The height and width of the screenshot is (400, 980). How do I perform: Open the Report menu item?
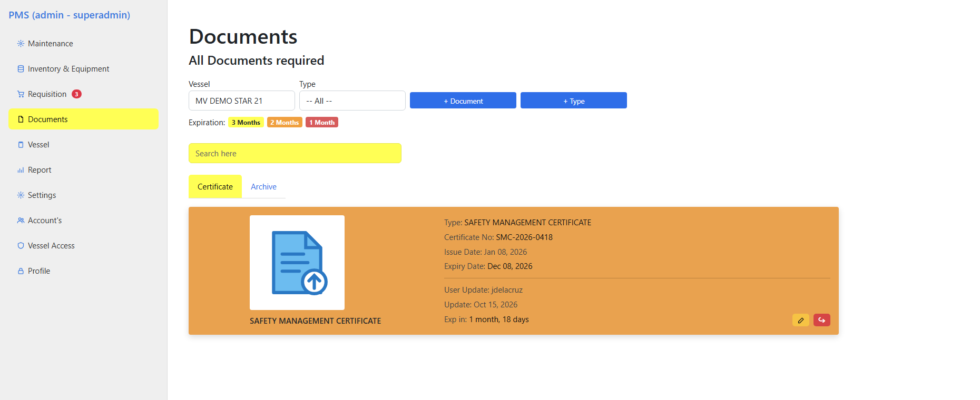tap(83, 170)
